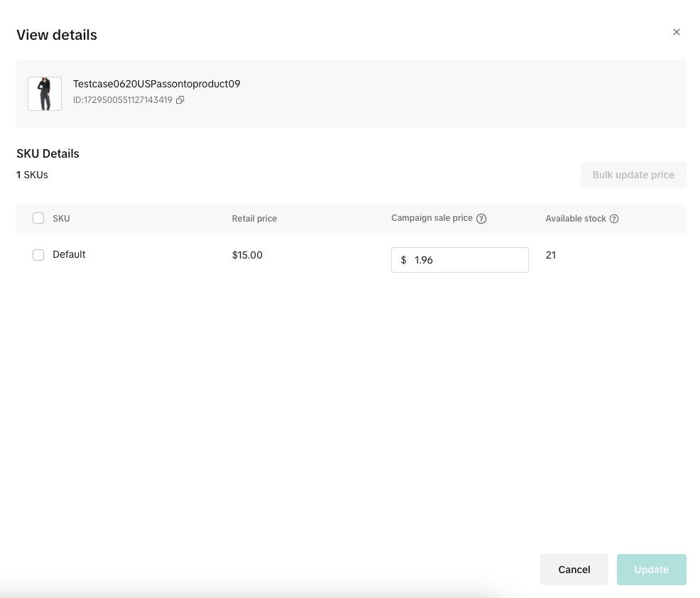Click the $15.00 retail price value

coord(247,255)
